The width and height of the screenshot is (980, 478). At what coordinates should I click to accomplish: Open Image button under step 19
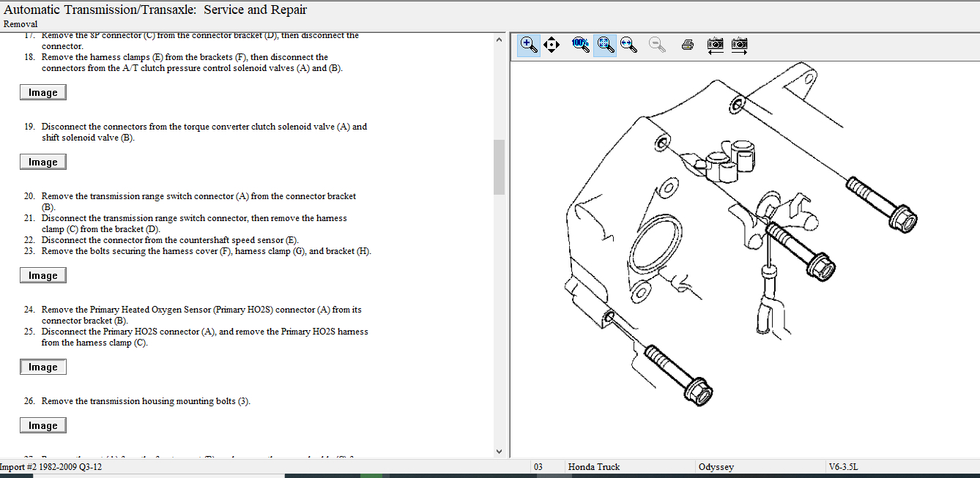point(43,162)
